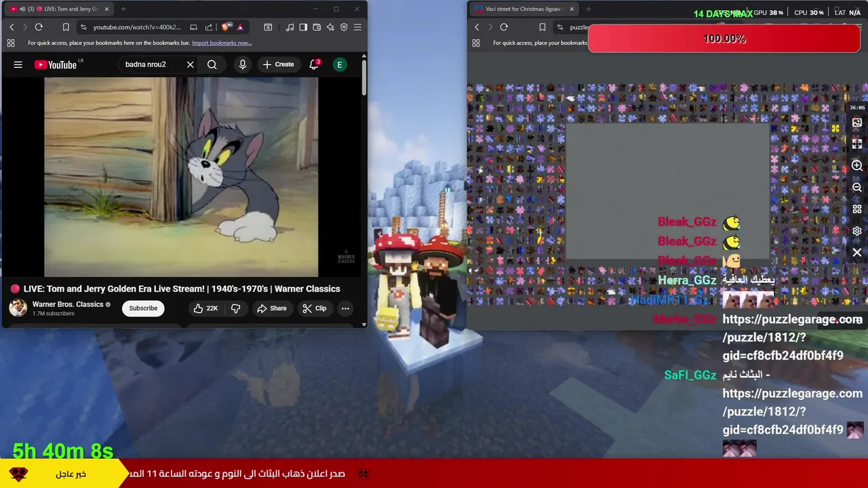Open Brave Shields lion icon
Viewport: 868px width, 488px height.
point(226,27)
